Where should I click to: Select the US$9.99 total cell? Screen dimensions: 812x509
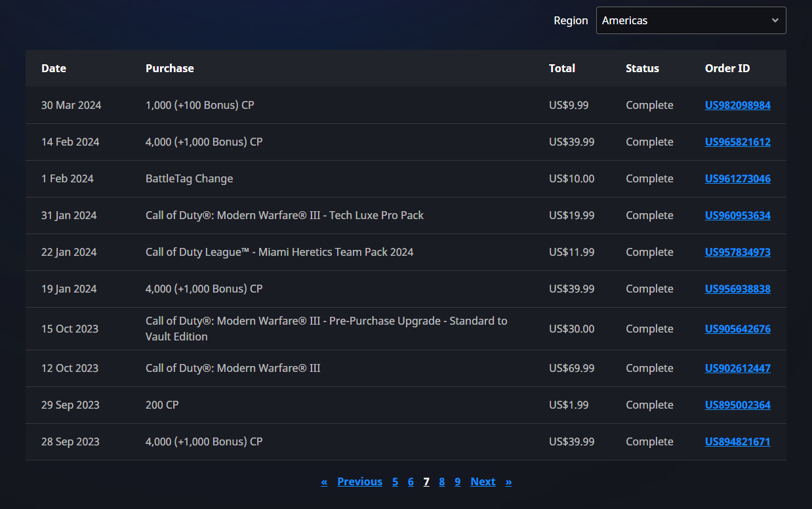click(569, 105)
